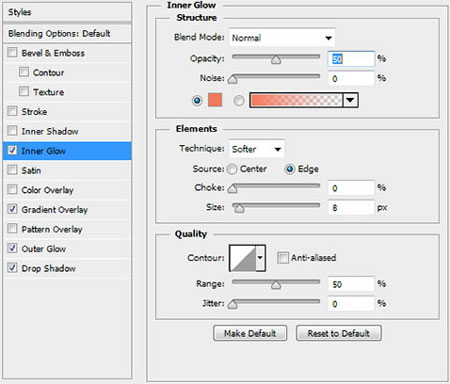Select the Stroke effect label
This screenshot has width=450, height=384.
pos(34,112)
